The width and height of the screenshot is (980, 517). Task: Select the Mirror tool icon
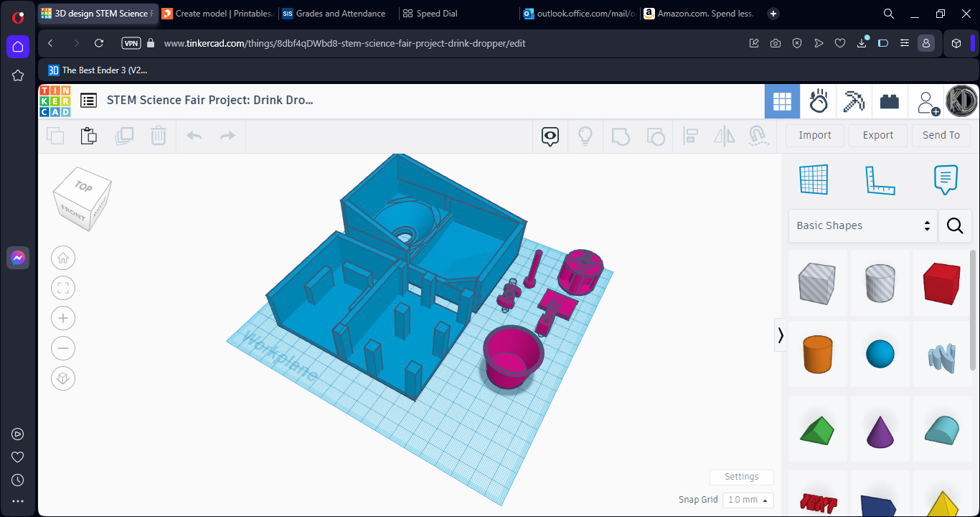pyautogui.click(x=725, y=136)
